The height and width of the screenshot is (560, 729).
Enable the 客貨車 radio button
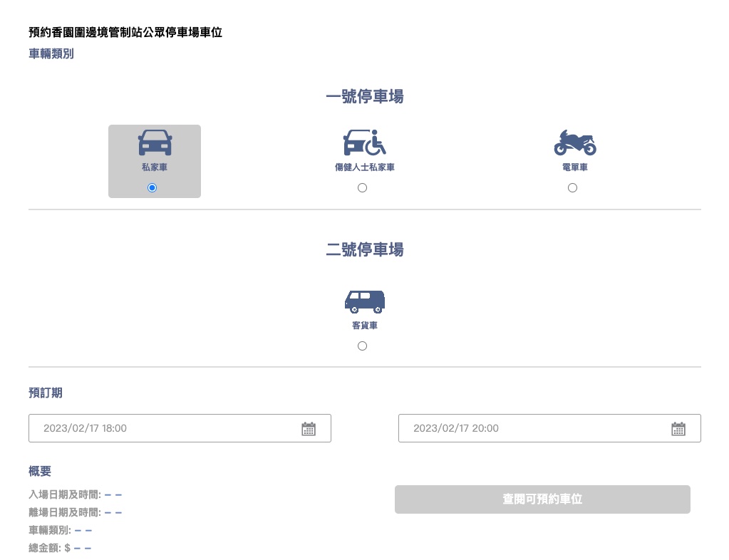tap(362, 346)
